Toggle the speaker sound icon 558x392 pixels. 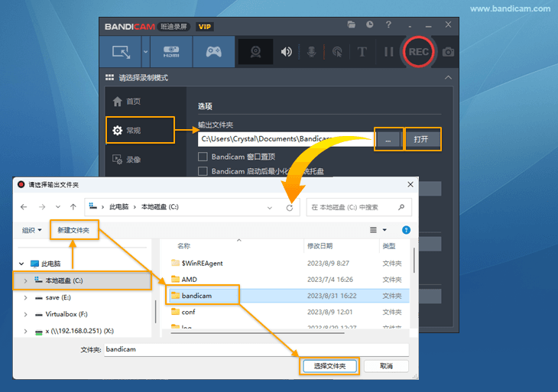coord(286,52)
